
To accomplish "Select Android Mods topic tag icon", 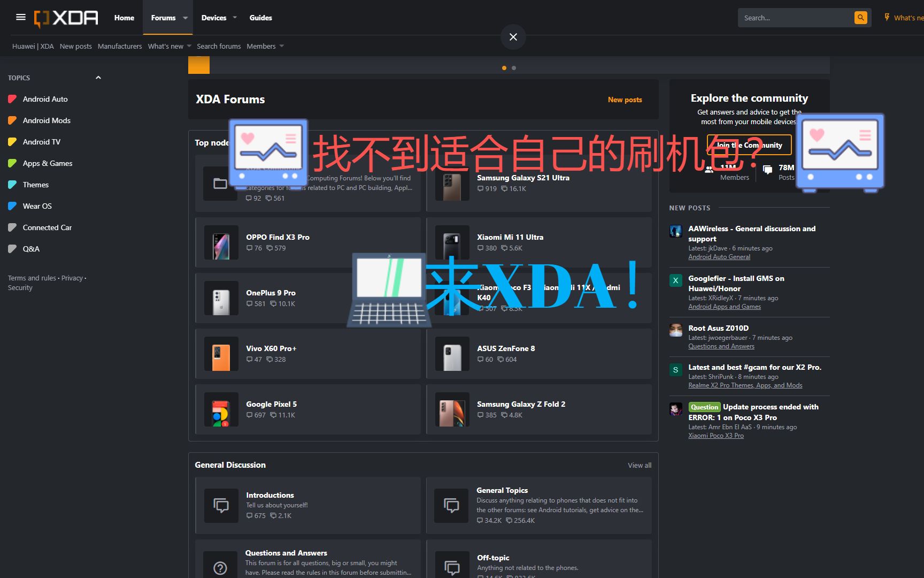I will pyautogui.click(x=12, y=120).
